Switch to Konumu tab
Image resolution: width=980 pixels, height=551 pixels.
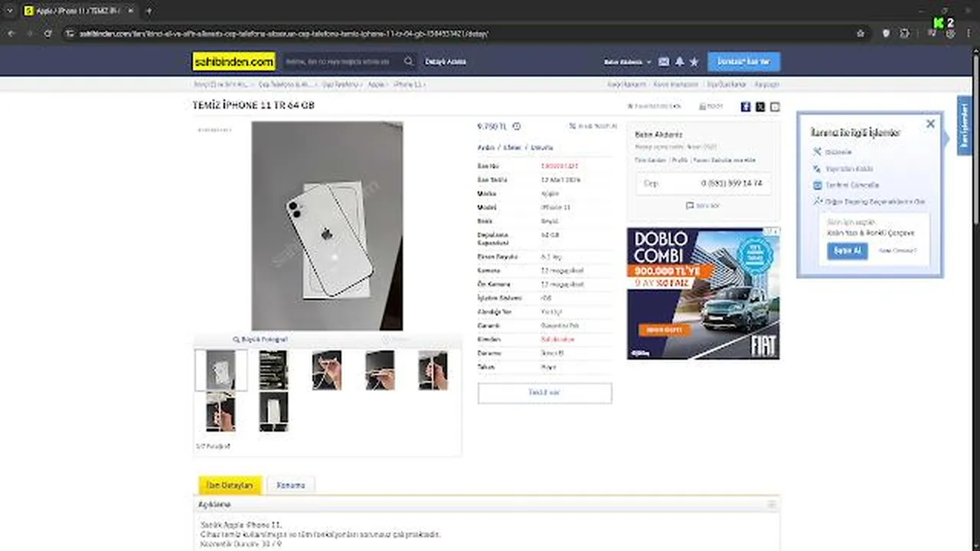pos(290,485)
